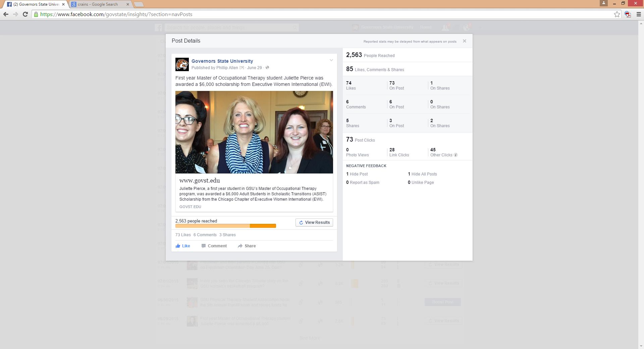Click the 0 Unlike Page entry
This screenshot has height=349, width=644.
[x=421, y=183]
